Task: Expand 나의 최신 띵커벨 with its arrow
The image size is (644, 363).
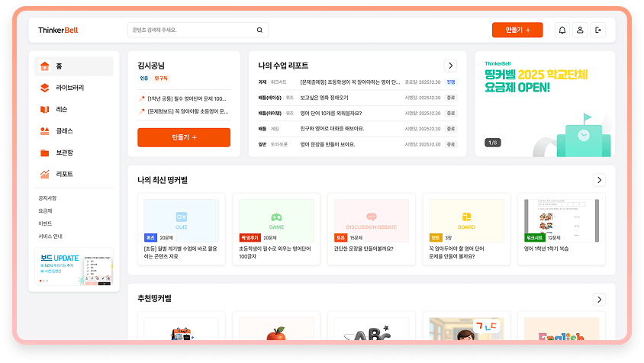Action: point(599,180)
